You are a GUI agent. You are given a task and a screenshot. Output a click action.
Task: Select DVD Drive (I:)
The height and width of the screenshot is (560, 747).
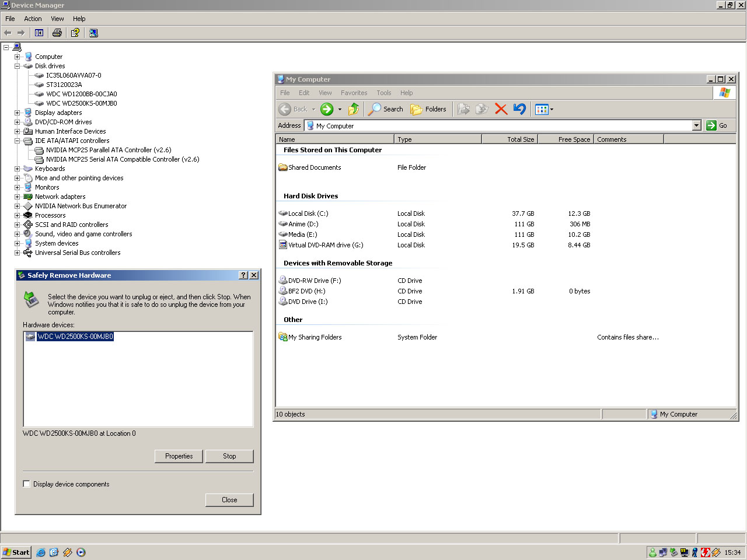click(303, 302)
